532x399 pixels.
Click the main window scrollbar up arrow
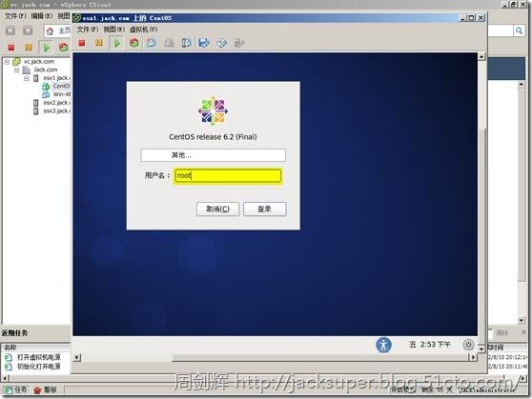[x=522, y=84]
